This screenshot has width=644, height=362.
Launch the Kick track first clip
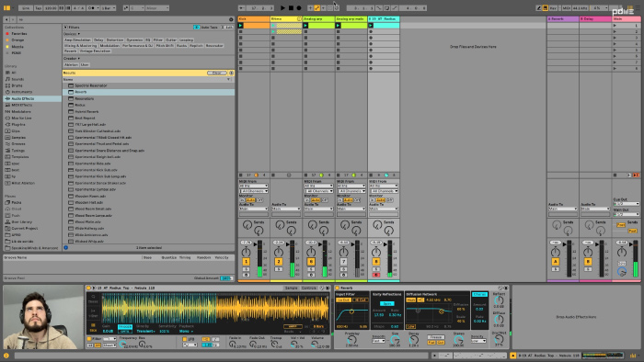coord(241,26)
